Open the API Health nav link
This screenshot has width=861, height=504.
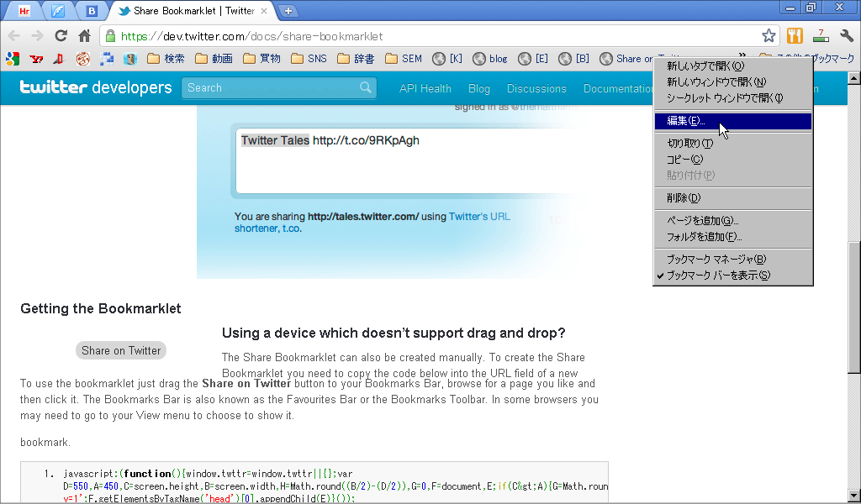point(425,88)
